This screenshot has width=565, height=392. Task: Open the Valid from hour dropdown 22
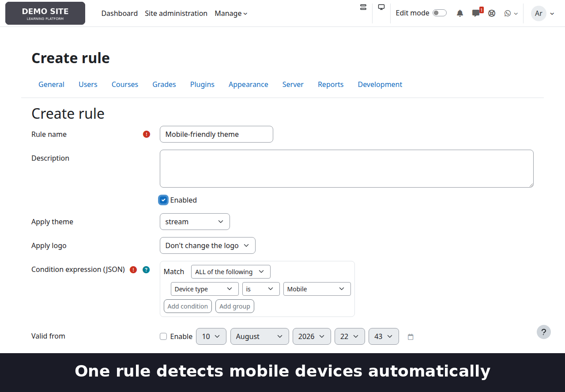pyautogui.click(x=350, y=336)
